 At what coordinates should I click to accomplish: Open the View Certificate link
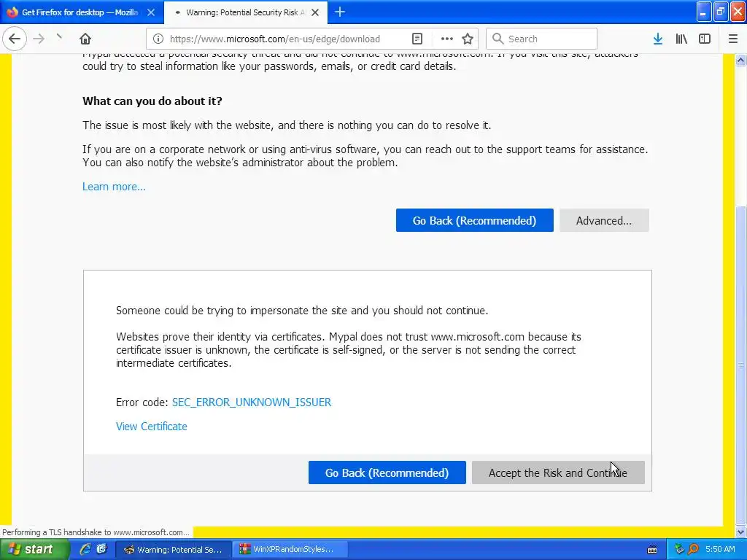152,426
